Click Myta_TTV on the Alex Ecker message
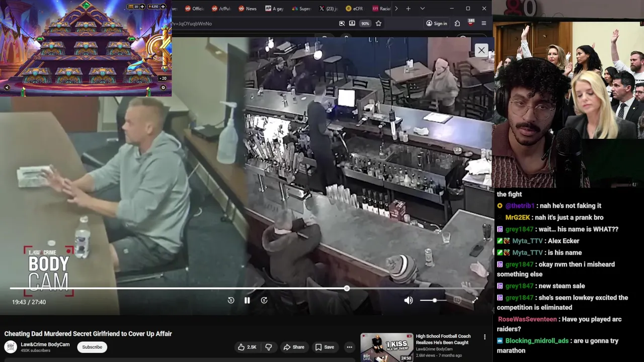This screenshot has width=644, height=362. 527,241
